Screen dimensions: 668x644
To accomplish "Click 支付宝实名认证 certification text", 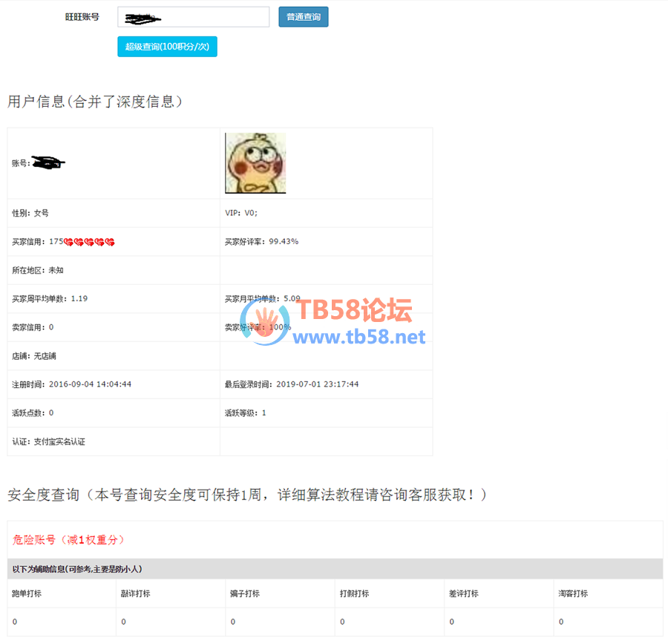I will pyautogui.click(x=59, y=441).
